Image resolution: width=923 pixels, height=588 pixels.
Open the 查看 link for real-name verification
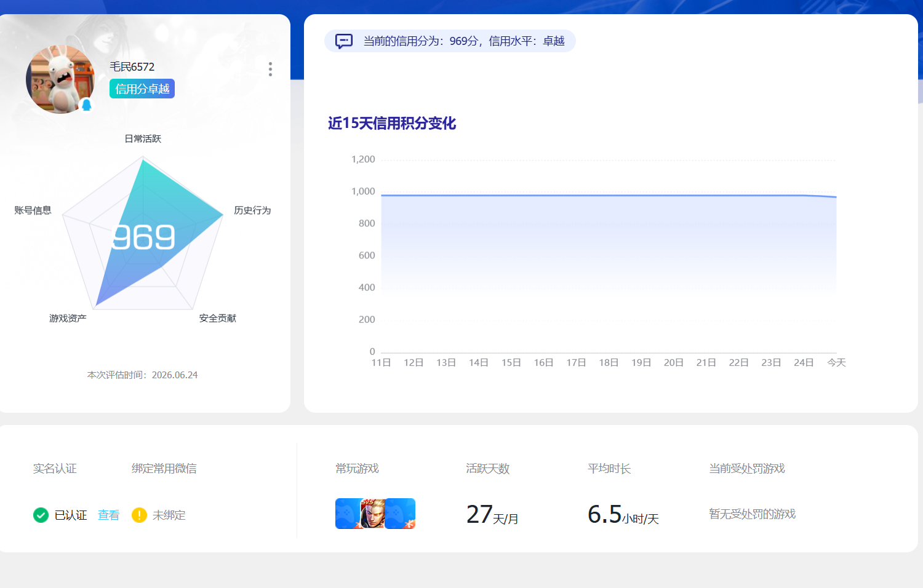tap(109, 515)
